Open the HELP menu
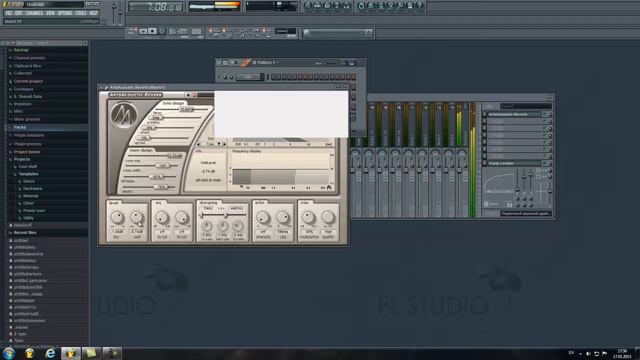 click(93, 13)
